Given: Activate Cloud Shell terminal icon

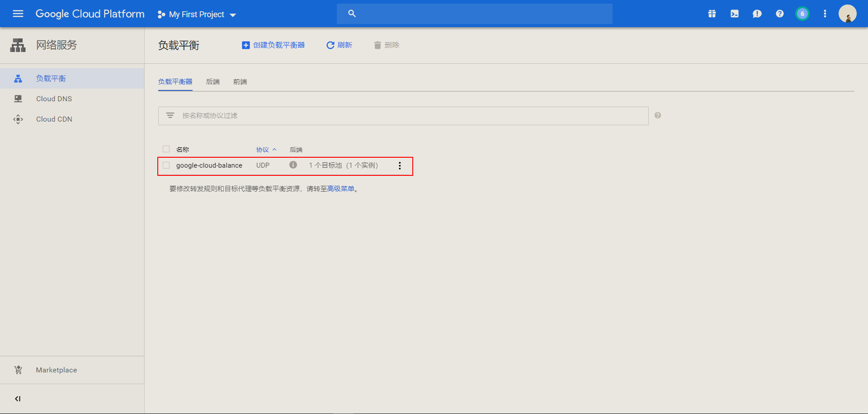Looking at the screenshot, I should coord(735,14).
